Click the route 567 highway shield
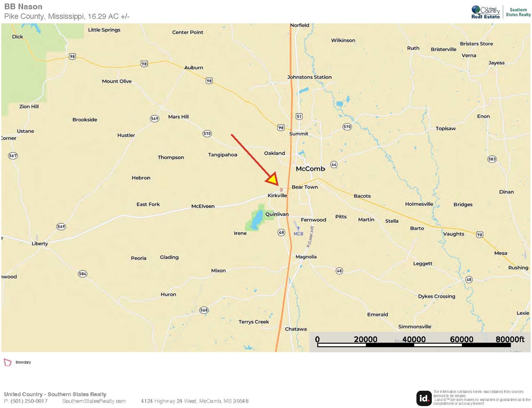The width and height of the screenshot is (532, 408). coord(13,155)
